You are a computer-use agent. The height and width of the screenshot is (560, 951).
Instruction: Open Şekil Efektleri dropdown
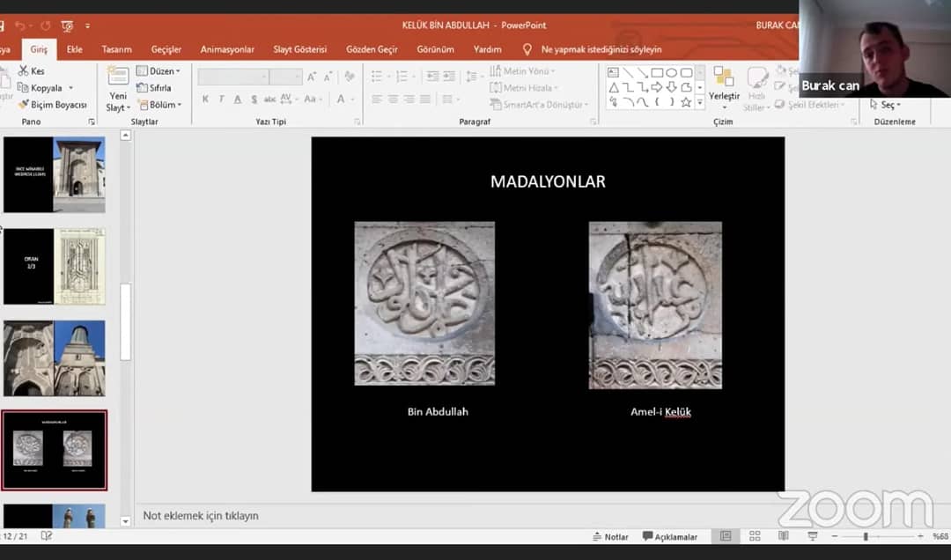coord(810,105)
